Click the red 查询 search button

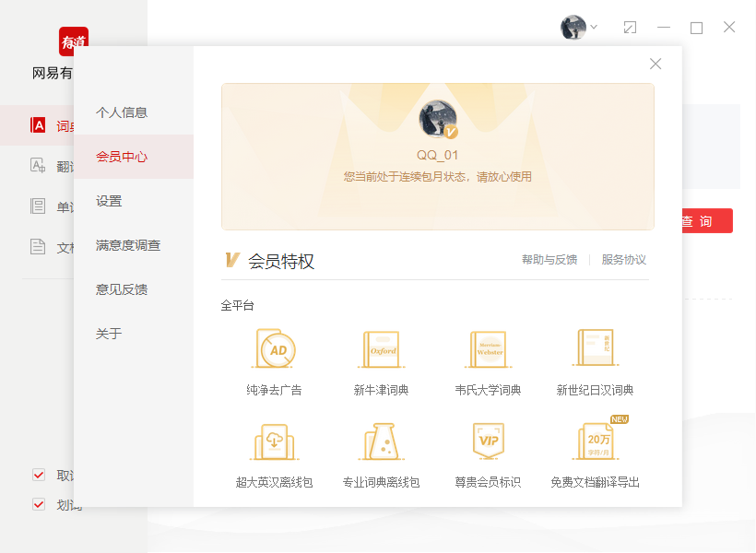(x=707, y=221)
